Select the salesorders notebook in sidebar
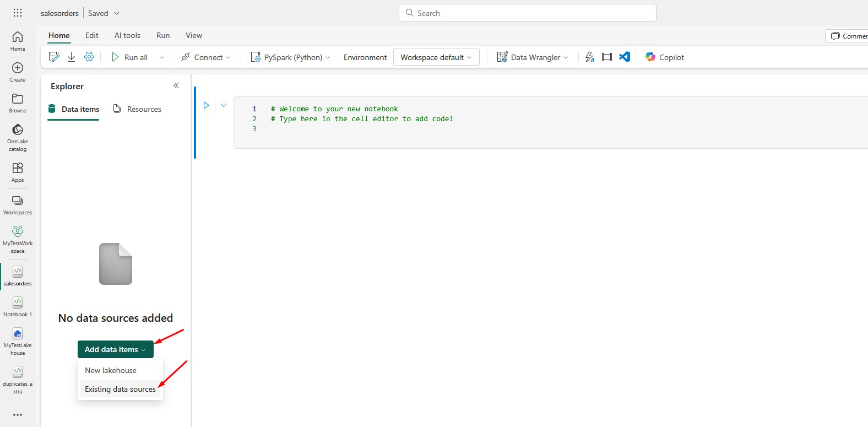 [18, 276]
